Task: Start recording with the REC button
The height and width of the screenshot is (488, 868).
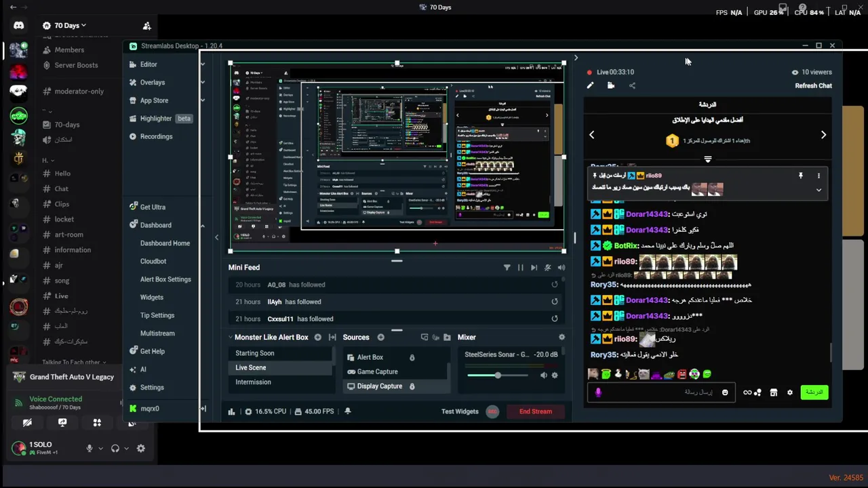Action: pyautogui.click(x=492, y=411)
